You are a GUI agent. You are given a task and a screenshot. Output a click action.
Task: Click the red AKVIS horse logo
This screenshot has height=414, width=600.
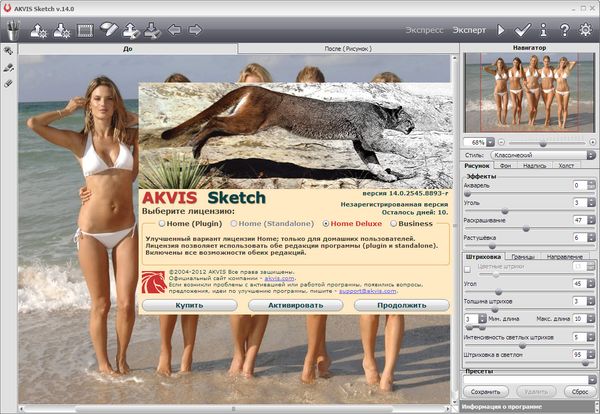point(154,282)
